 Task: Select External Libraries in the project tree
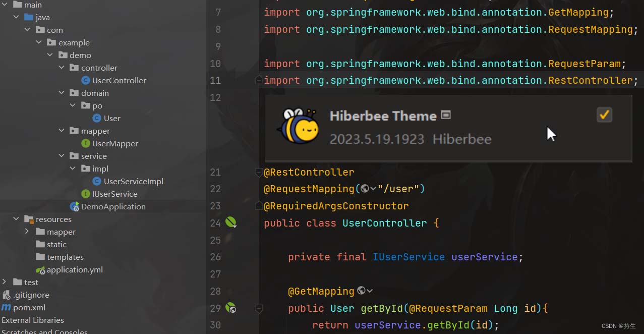[x=33, y=320]
